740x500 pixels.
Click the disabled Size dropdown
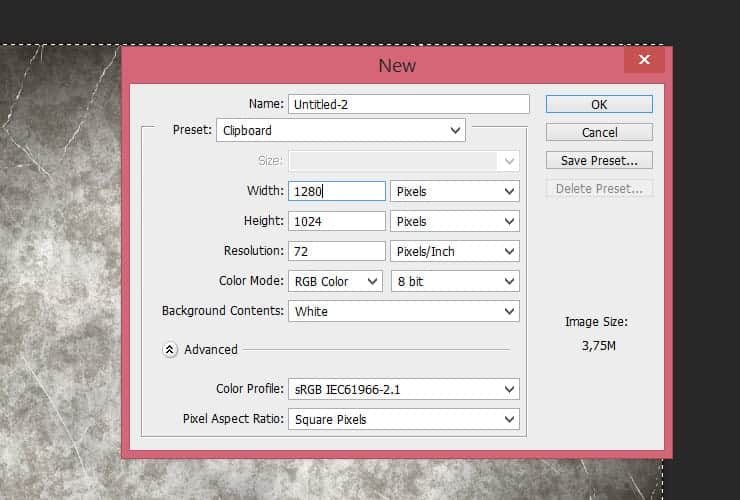point(403,160)
